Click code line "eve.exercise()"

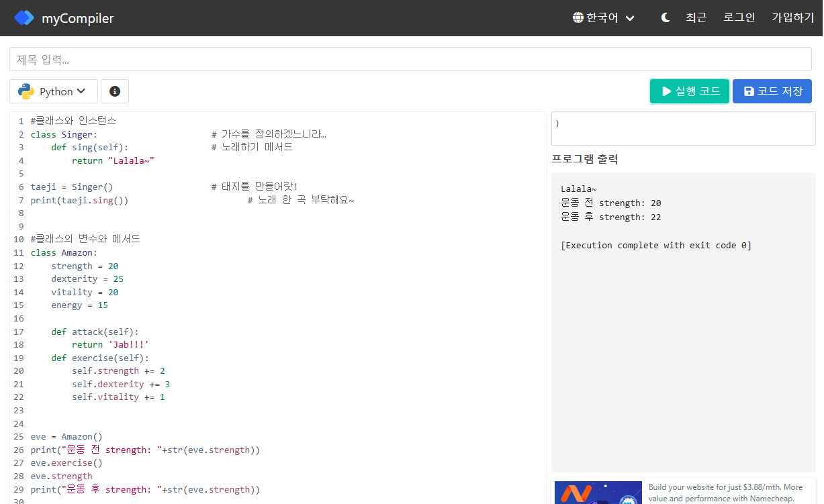pos(66,462)
